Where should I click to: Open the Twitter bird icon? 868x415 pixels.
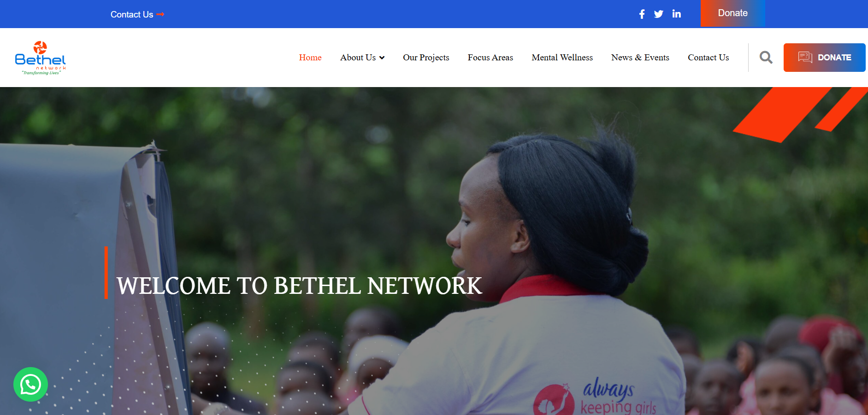[659, 14]
